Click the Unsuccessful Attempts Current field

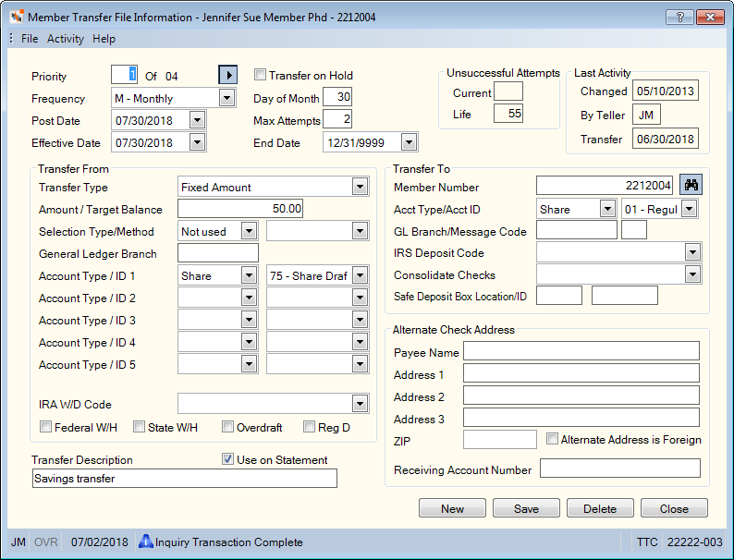(508, 91)
